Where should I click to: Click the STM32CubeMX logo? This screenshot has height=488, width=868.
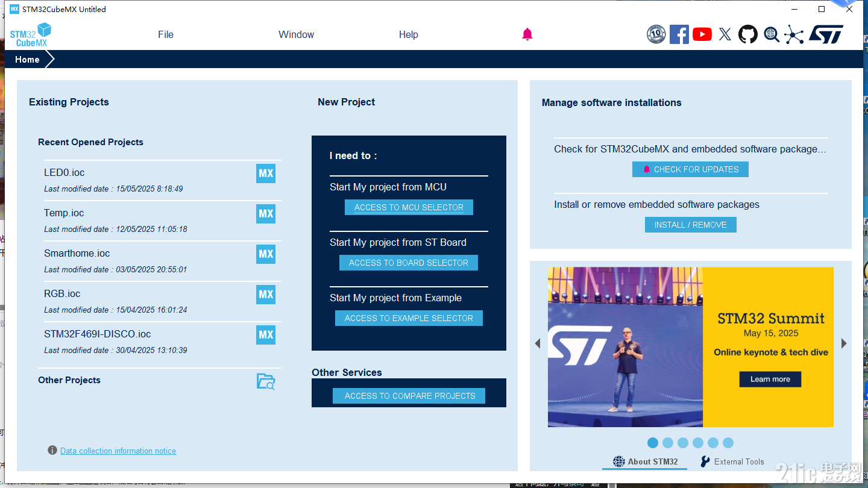coord(30,34)
